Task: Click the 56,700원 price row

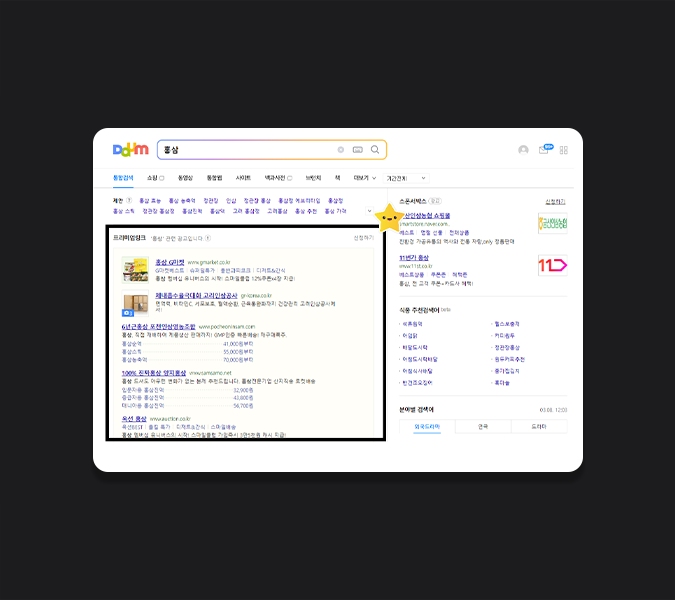Action: 188,405
